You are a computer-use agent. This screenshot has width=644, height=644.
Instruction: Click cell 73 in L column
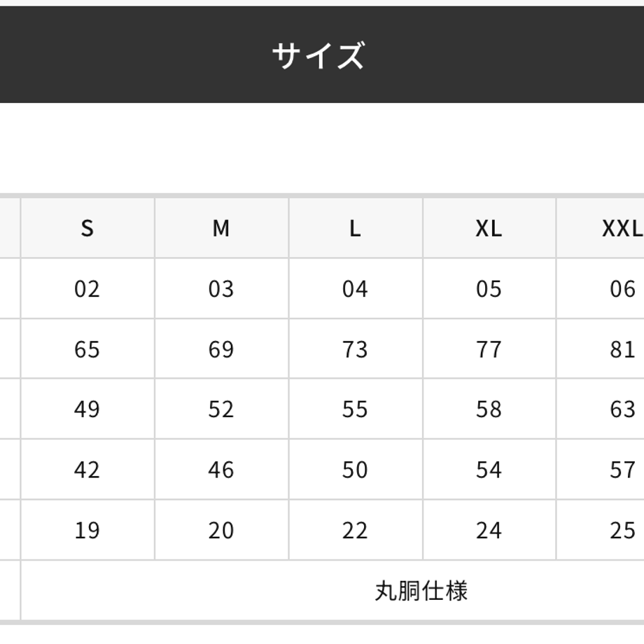coord(356,349)
